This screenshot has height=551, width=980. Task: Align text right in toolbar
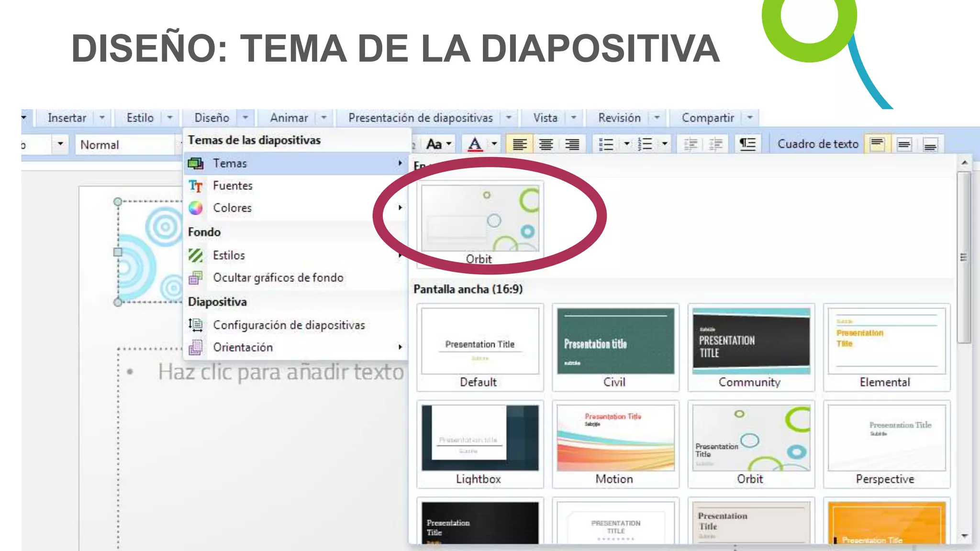coord(572,144)
